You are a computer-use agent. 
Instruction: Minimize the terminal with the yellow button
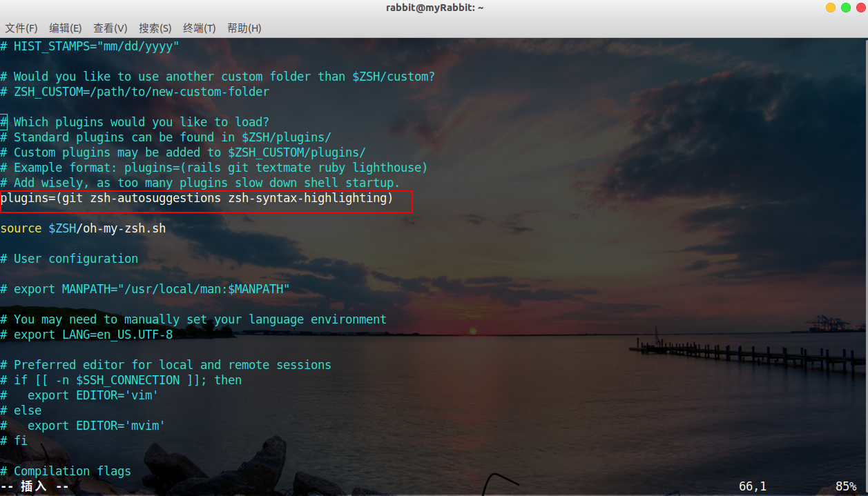pyautogui.click(x=830, y=8)
